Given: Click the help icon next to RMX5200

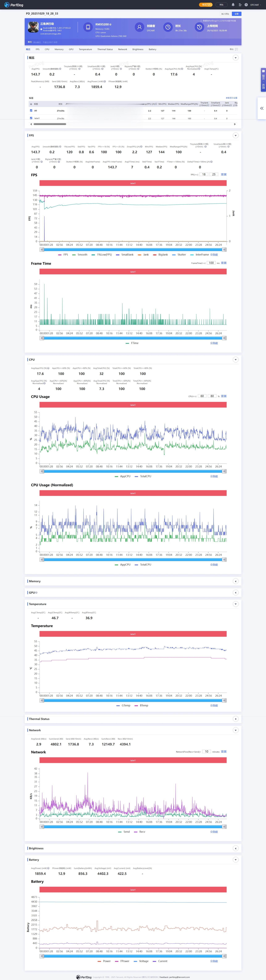Looking at the screenshot, I should (x=110, y=24).
